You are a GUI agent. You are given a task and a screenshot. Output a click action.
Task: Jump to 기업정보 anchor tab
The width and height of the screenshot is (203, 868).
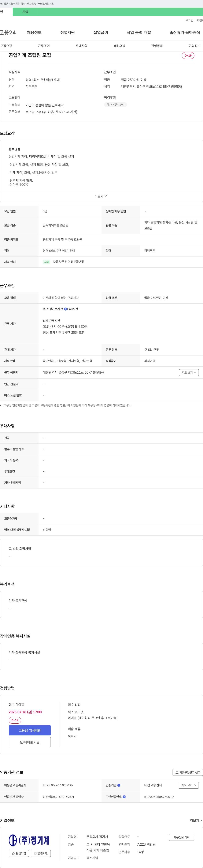point(195,46)
